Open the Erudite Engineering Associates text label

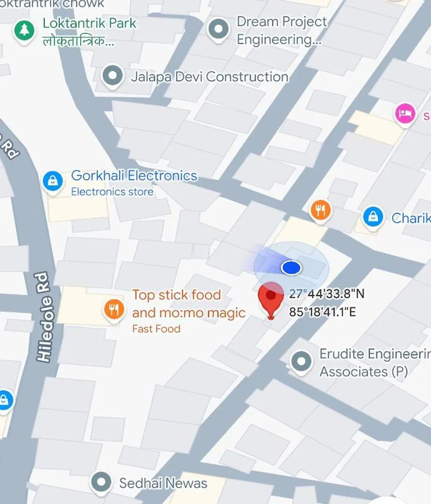click(x=375, y=363)
